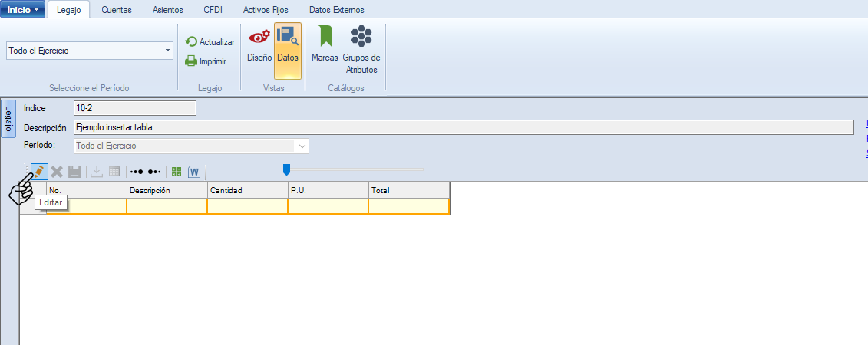The width and height of the screenshot is (868, 345).
Task: Expand the Período combo box arrow
Action: click(302, 146)
